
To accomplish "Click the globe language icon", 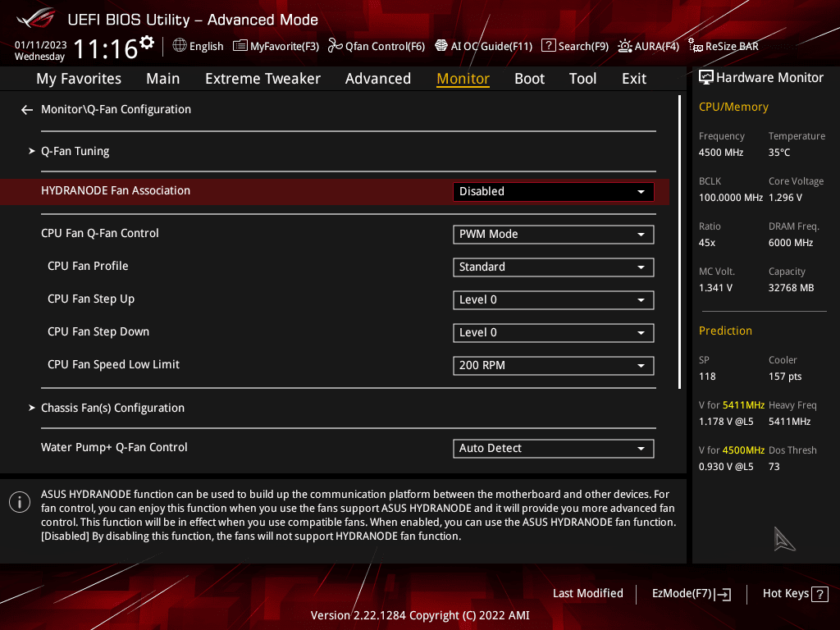I will point(180,46).
